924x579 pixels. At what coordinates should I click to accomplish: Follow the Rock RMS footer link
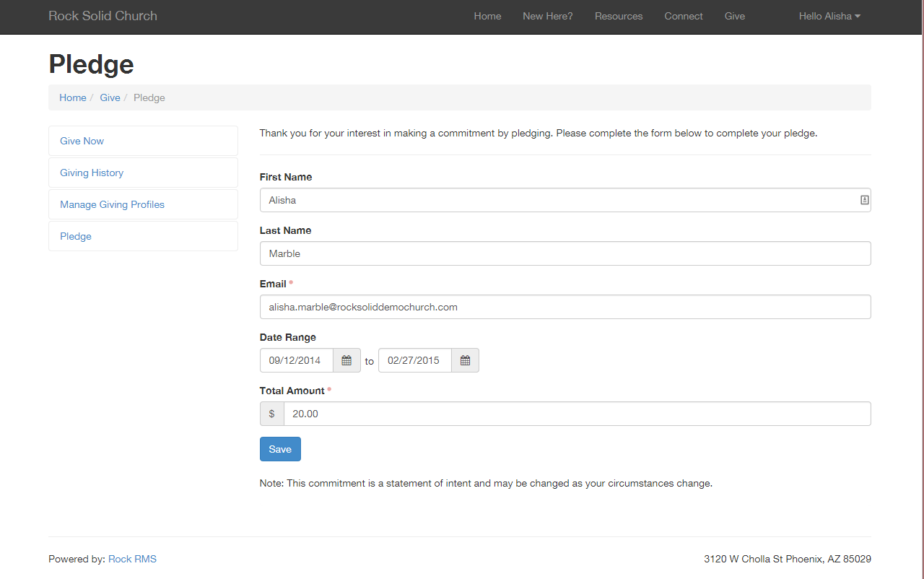(x=132, y=559)
